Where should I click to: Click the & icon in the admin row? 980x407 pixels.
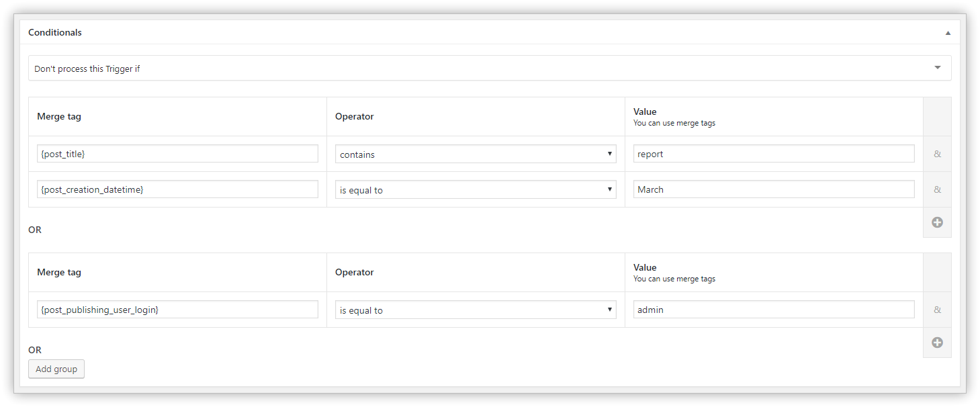(937, 310)
